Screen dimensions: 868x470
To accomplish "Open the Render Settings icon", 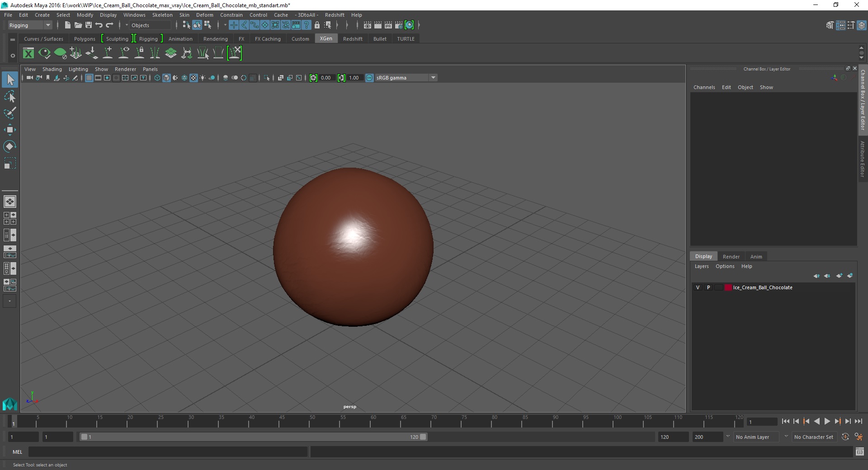I will coord(399,25).
